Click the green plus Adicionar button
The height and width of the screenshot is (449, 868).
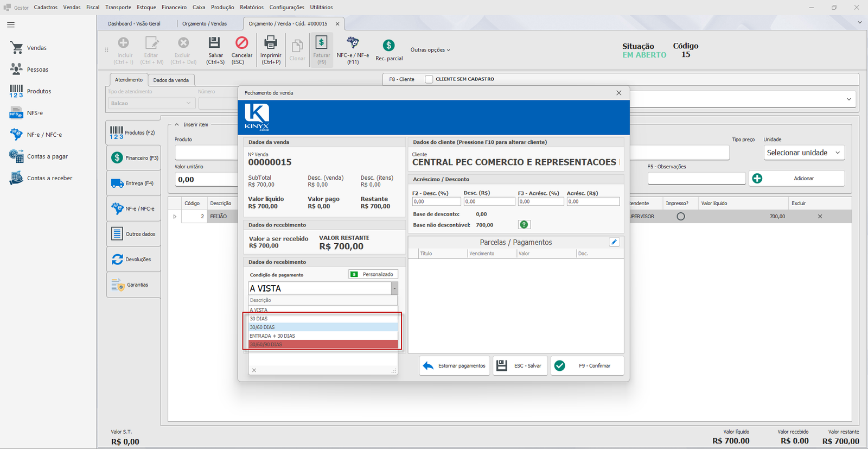[x=796, y=178]
